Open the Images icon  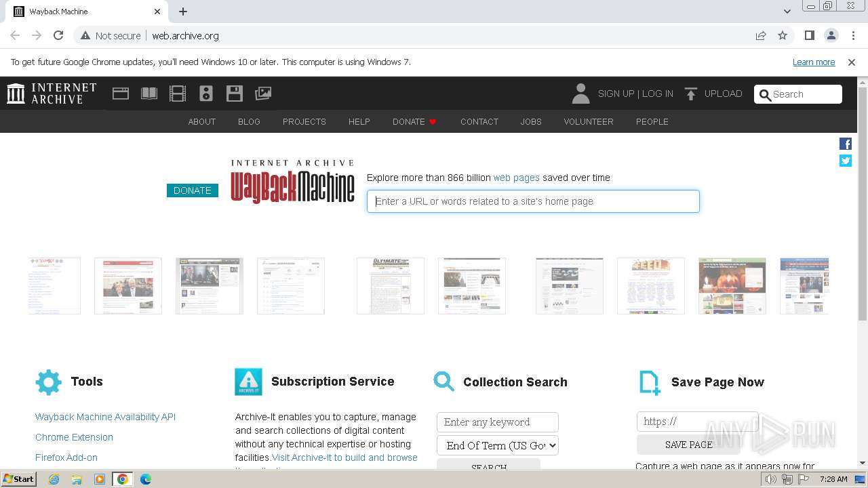tap(263, 94)
